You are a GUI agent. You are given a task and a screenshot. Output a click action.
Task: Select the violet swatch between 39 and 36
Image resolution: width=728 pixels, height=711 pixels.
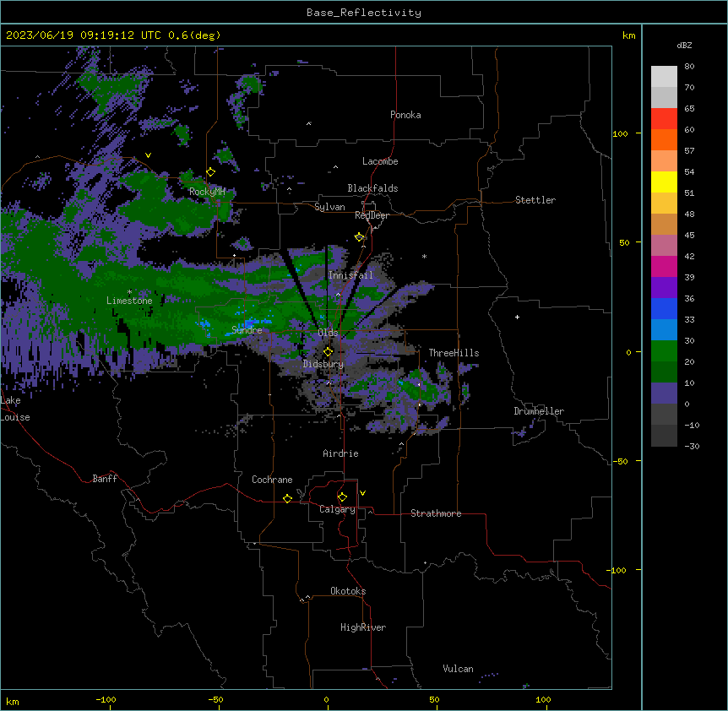(664, 287)
